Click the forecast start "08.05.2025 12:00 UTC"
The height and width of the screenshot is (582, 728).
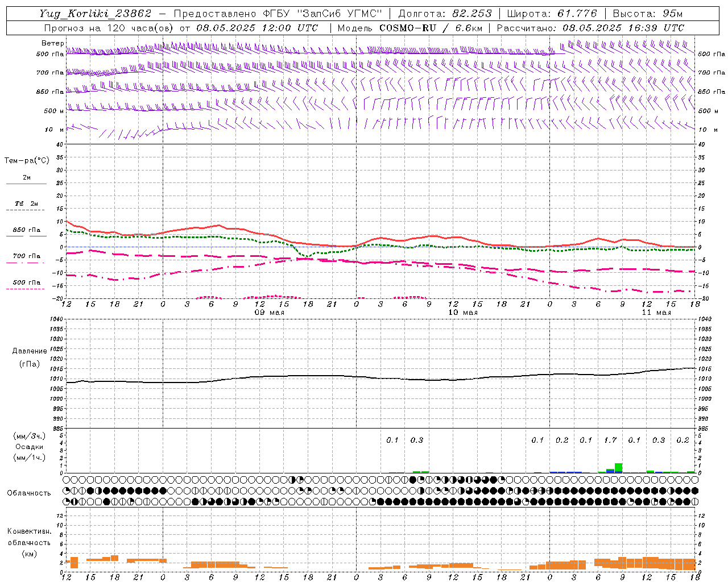[x=257, y=27]
